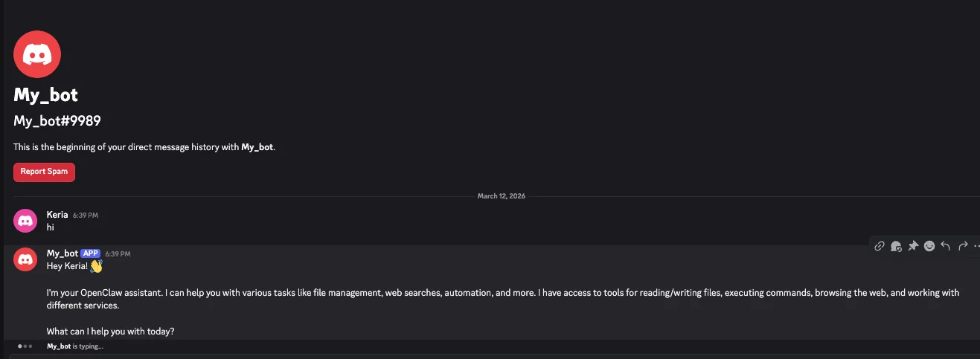Viewport: 980px width, 359px height.
Task: Click the My_bot heading title
Action: coord(45,95)
